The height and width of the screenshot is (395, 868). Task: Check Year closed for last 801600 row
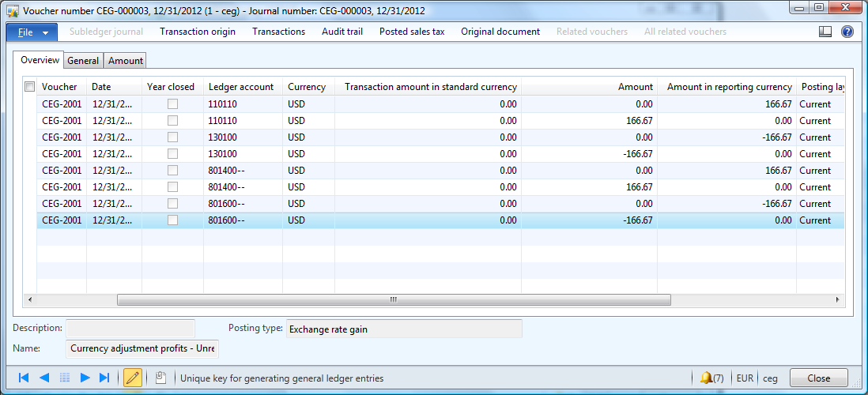coord(172,220)
